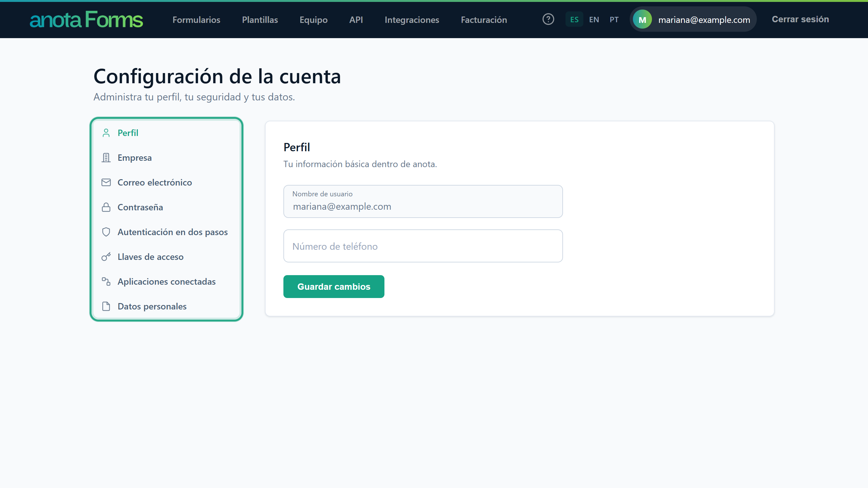Open Autenticación en dos pasos section
Viewport: 868px width, 488px height.
166,232
